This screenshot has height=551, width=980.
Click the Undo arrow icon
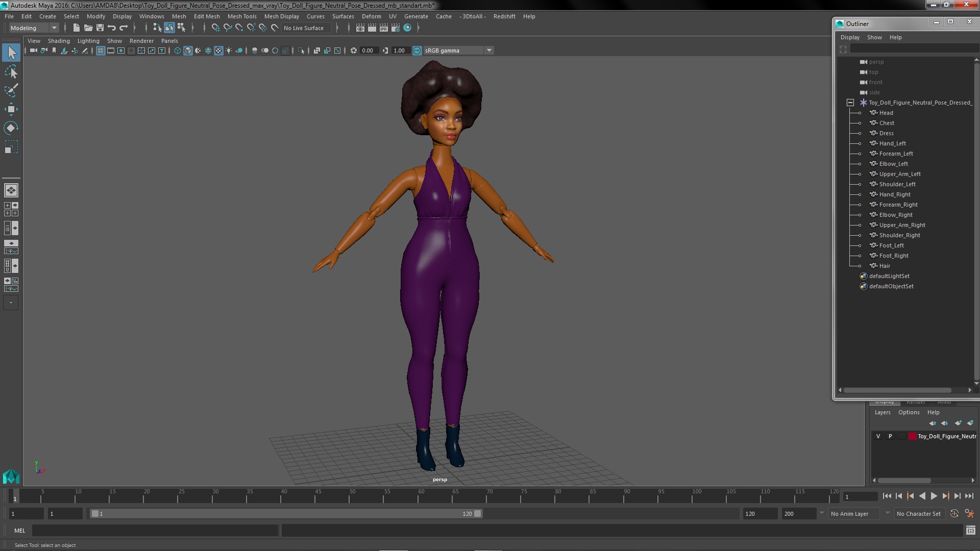pyautogui.click(x=112, y=28)
